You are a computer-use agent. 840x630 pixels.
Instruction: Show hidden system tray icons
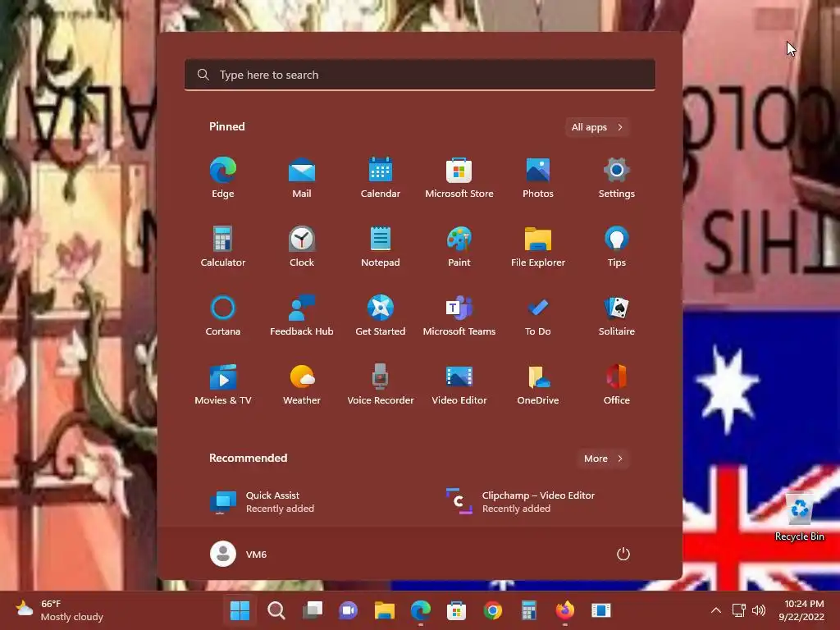tap(715, 610)
